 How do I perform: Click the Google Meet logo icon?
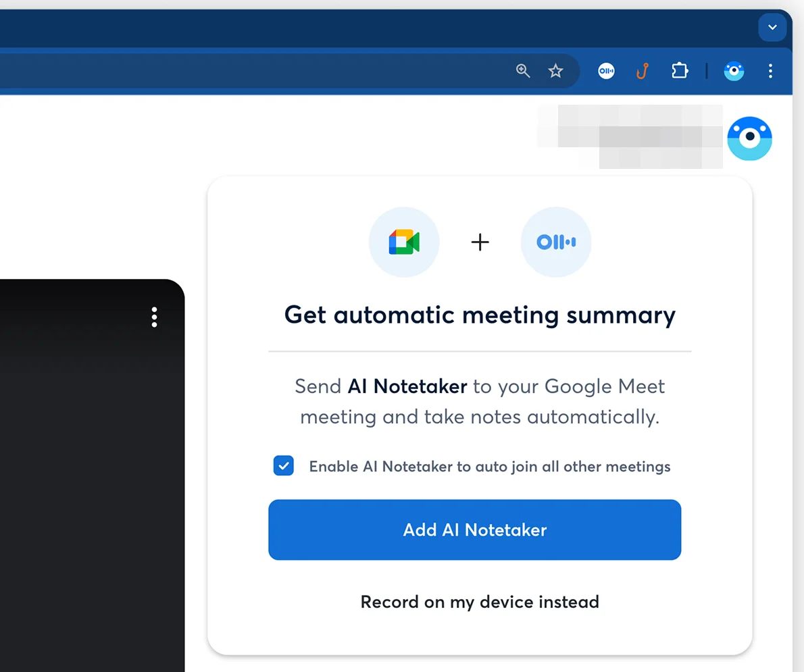[404, 242]
